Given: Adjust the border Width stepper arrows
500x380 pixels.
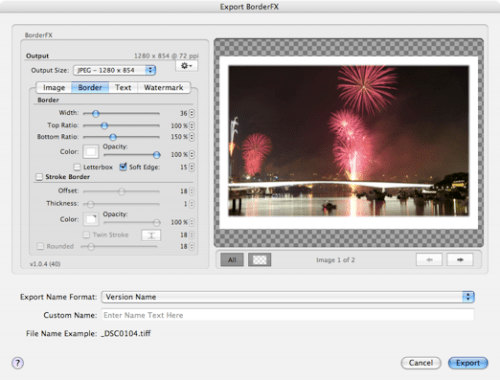Looking at the screenshot, I should coord(192,113).
